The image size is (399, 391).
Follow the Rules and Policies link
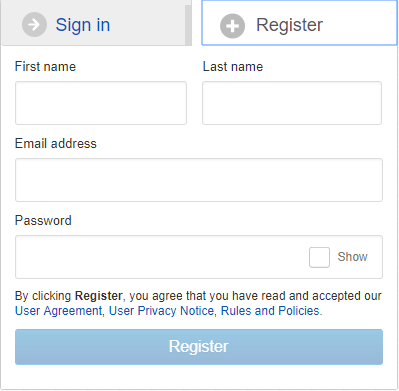pyautogui.click(x=270, y=311)
